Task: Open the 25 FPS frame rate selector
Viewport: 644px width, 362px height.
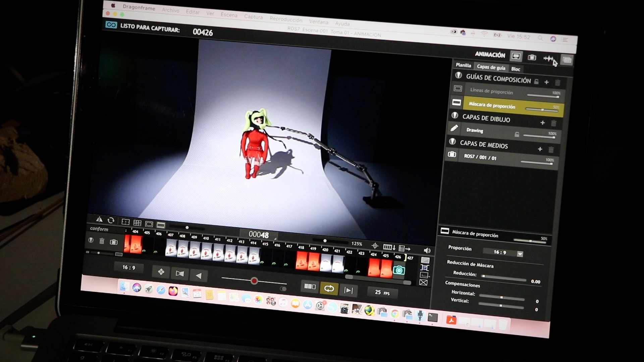Action: (382, 293)
